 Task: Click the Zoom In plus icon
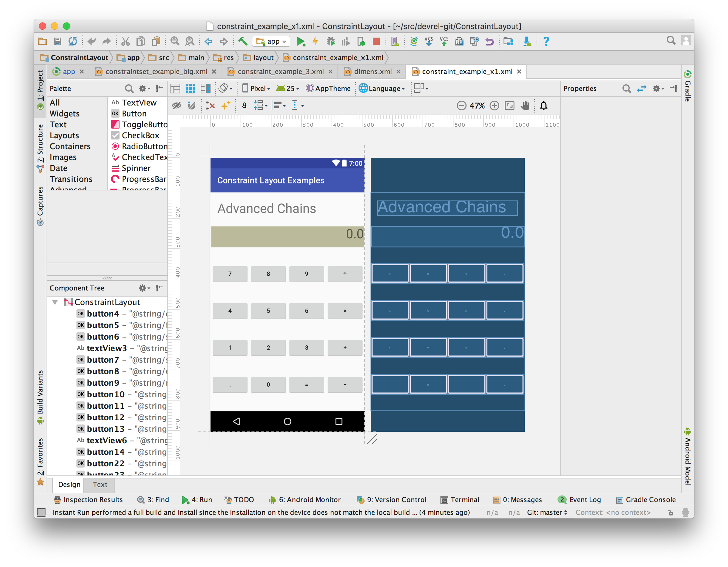(494, 106)
